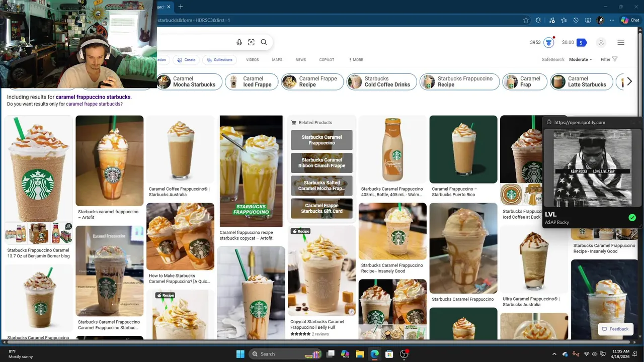Open the weather widget showing 81°F
Screen dimensions: 644x362
tap(21, 354)
